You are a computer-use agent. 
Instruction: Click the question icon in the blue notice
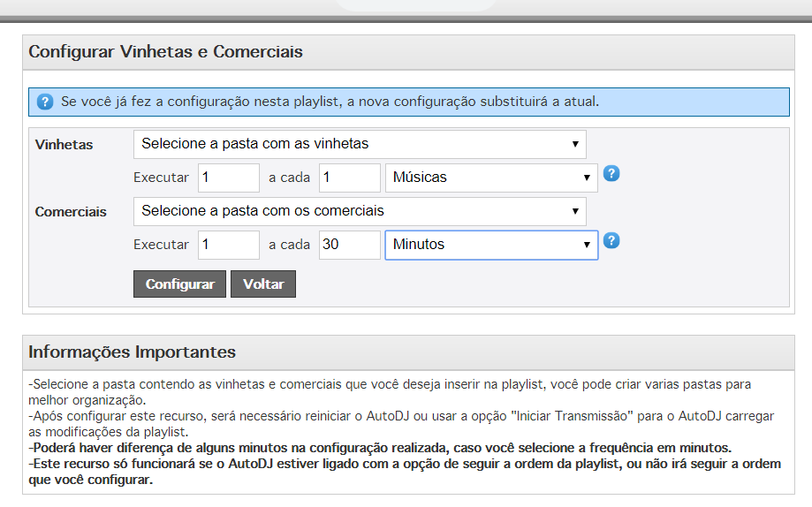click(45, 102)
